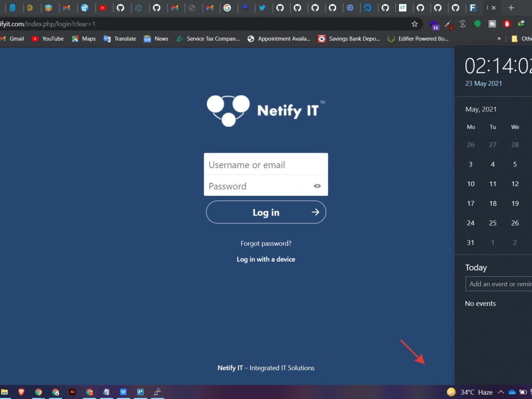Viewport: 532px width, 399px height.
Task: Select 25 in the calendar flyout
Action: point(493,223)
